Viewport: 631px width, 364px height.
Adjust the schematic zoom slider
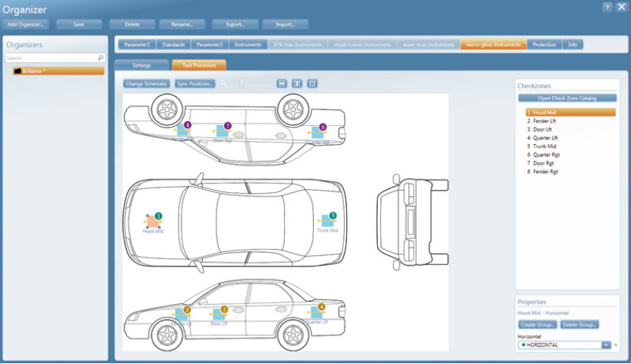pos(241,83)
